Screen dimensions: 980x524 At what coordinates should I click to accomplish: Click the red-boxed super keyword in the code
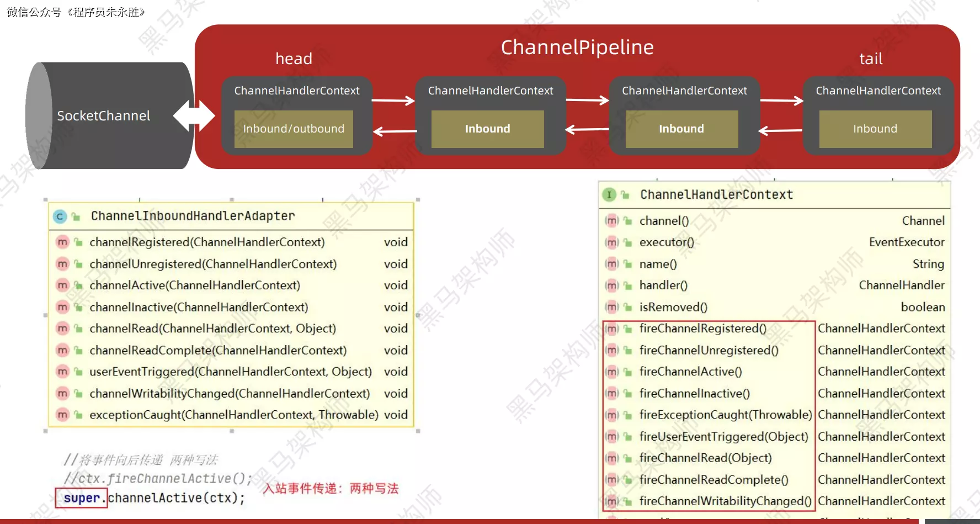82,498
